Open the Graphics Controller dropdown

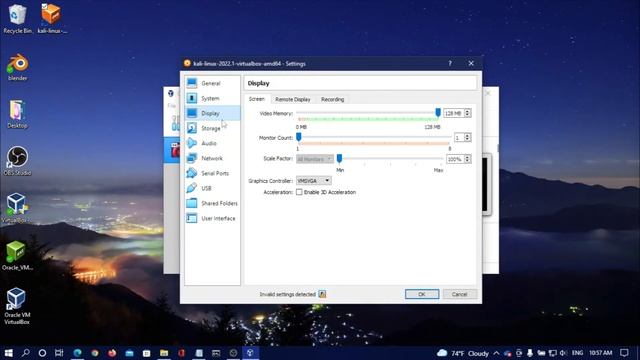click(313, 180)
